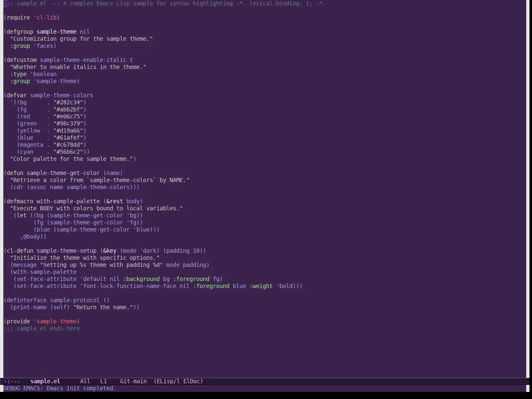Click the &rest keyword
Screen dimensions: 532x399
pyautogui.click(x=115, y=201)
